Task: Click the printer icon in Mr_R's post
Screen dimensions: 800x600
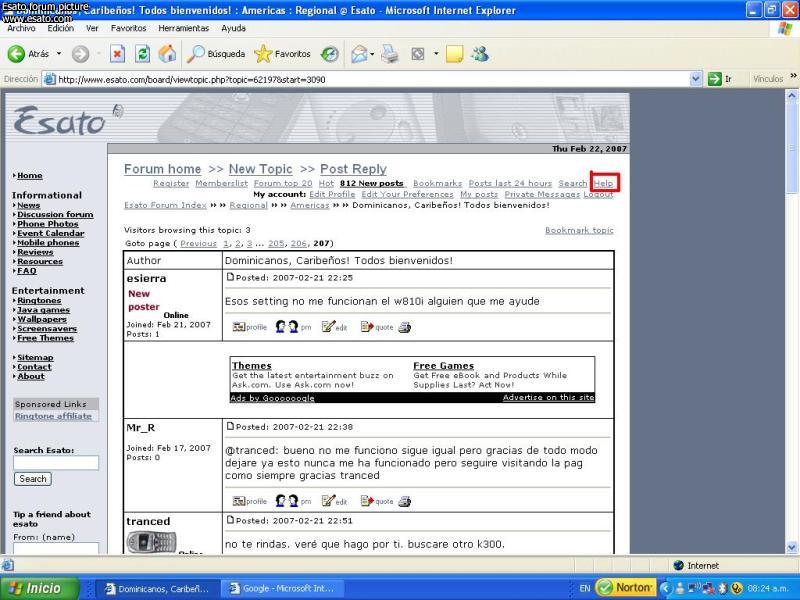Action: point(405,502)
